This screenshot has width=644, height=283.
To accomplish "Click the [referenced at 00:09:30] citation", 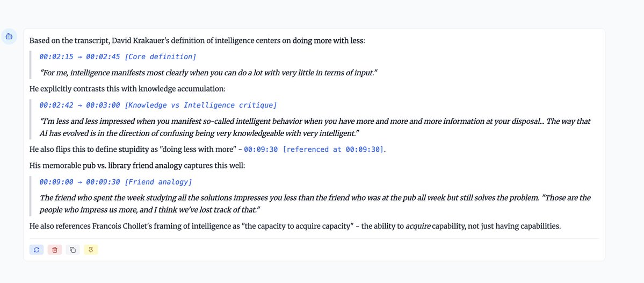I will pos(334,150).
